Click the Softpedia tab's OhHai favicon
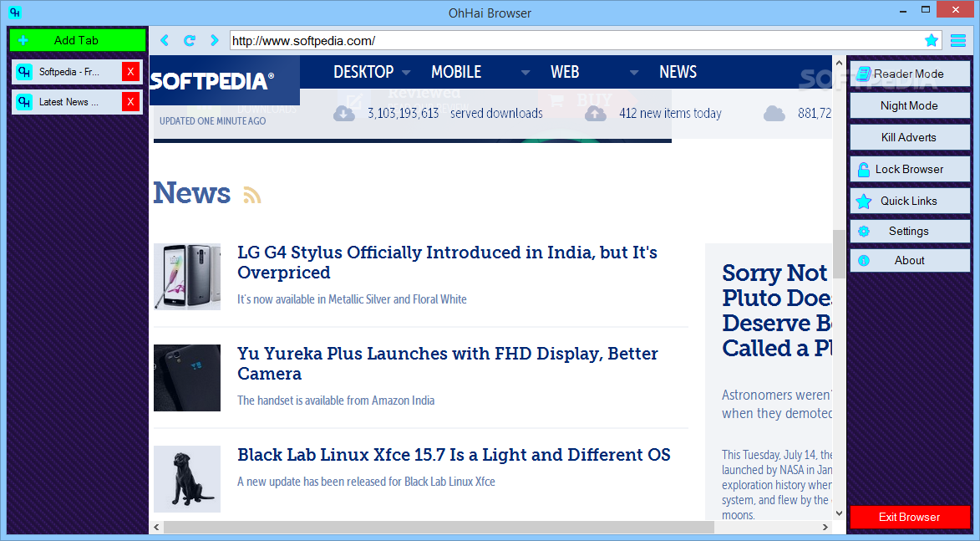This screenshot has width=980, height=541. [x=24, y=72]
